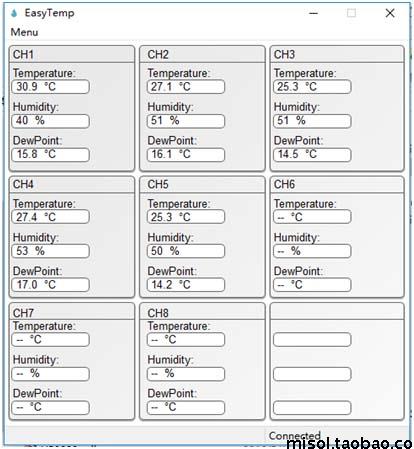Click the Temperature label in CH6
414x449 pixels.
pos(305,204)
